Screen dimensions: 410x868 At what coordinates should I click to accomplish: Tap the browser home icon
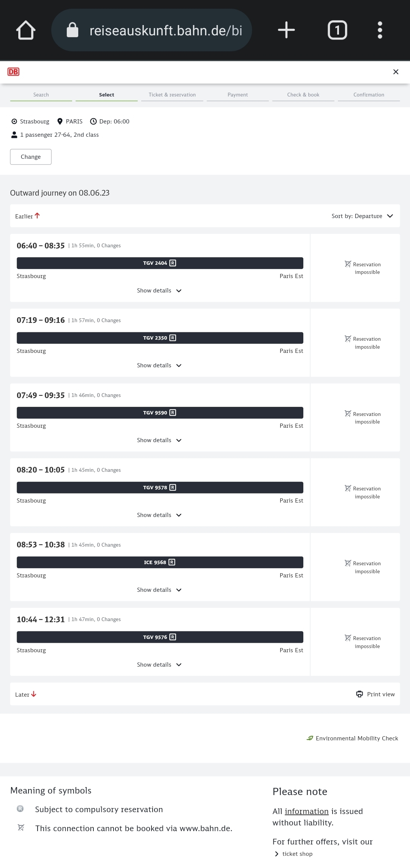(26, 30)
